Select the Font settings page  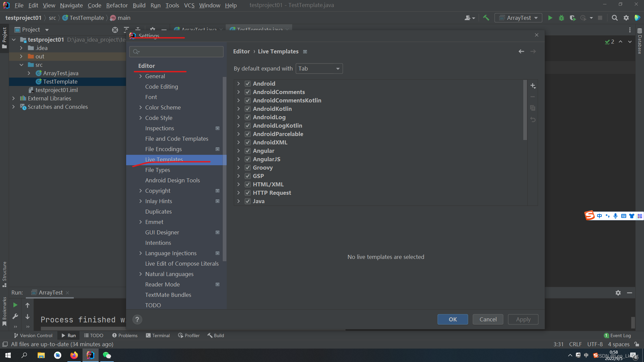coord(151,97)
